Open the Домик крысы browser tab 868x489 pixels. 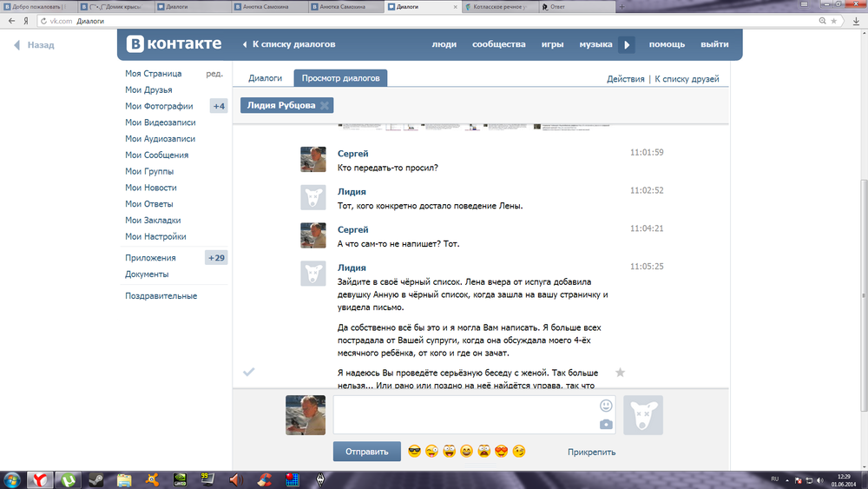115,7
